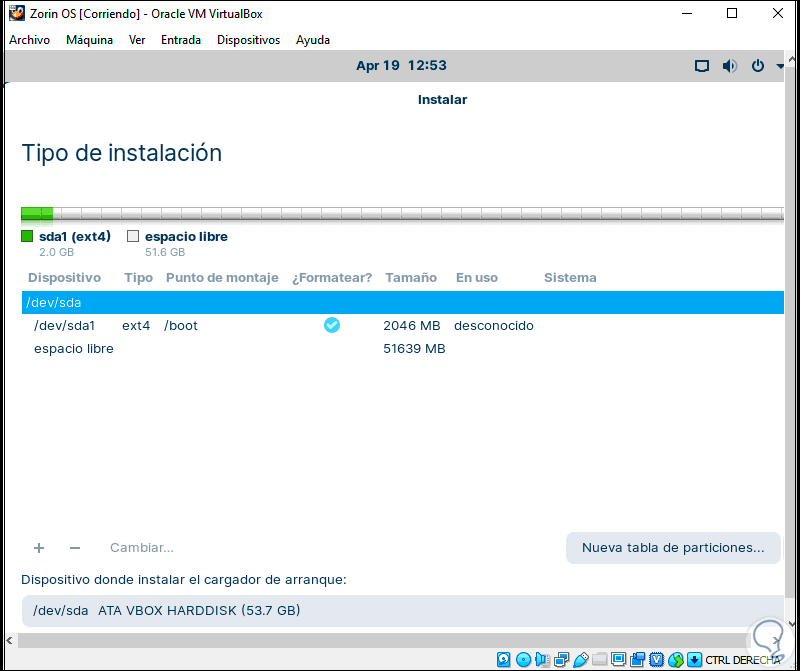Click the virtualization CPU 'V' chip icon
The width and height of the screenshot is (801, 671).
(656, 659)
